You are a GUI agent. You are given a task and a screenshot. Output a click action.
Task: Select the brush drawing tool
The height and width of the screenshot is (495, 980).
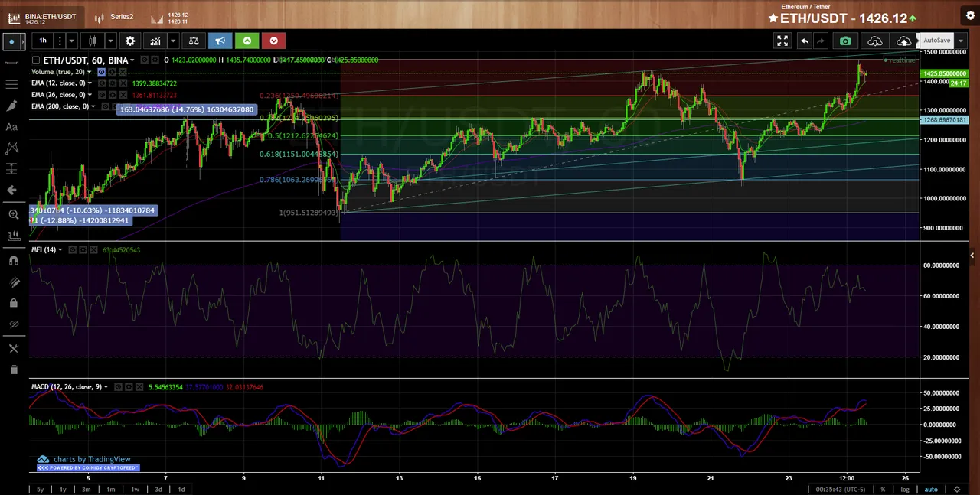pyautogui.click(x=11, y=106)
